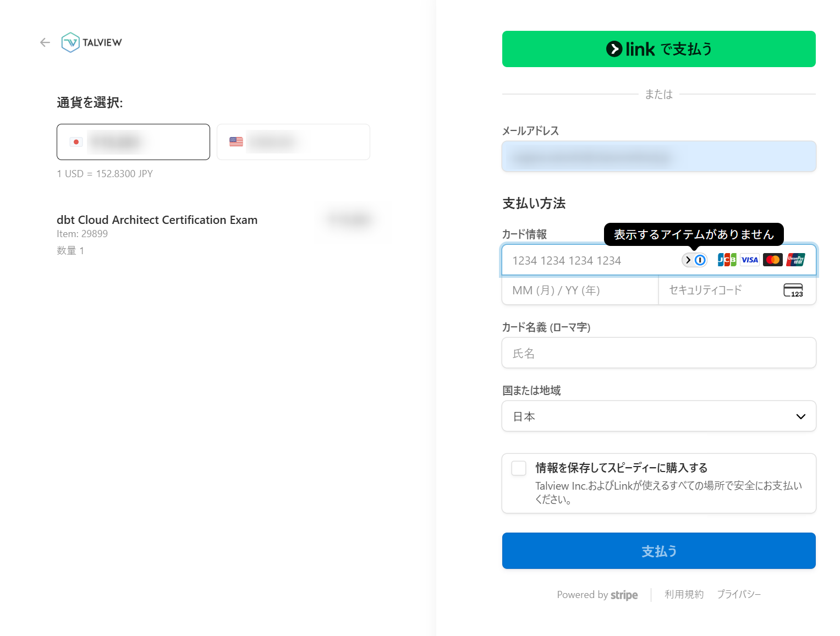This screenshot has height=636, width=840.
Task: Click the CVC card hint icon
Action: pos(793,290)
